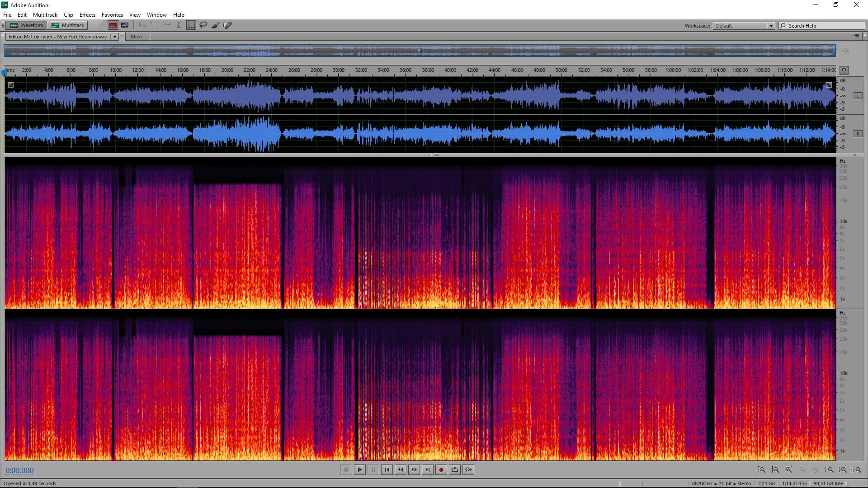Toggle Spectral Pitch Display

point(125,25)
